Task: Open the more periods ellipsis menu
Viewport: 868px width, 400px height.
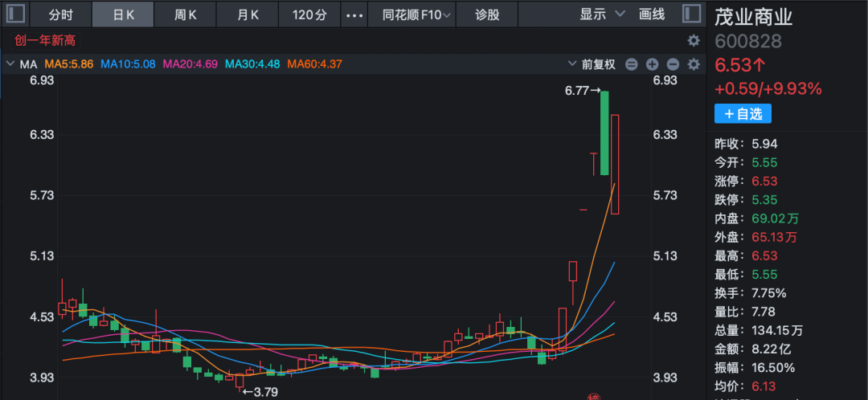Action: tap(353, 14)
